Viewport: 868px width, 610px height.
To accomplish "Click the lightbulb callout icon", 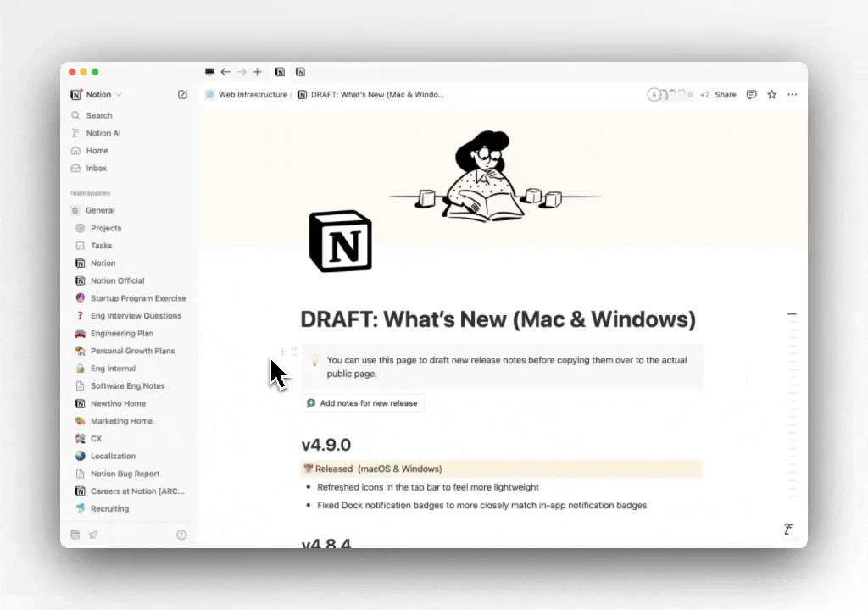I will pyautogui.click(x=314, y=360).
